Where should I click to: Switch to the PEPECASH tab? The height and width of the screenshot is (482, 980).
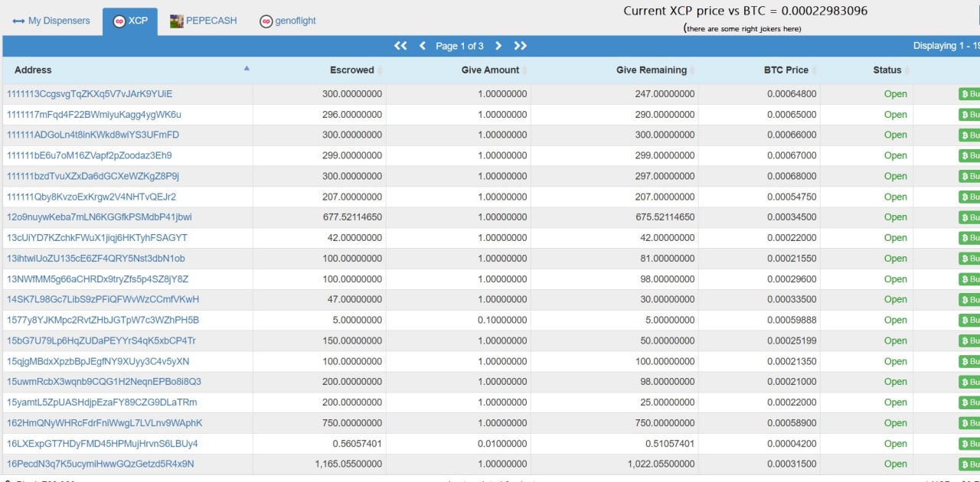click(203, 21)
